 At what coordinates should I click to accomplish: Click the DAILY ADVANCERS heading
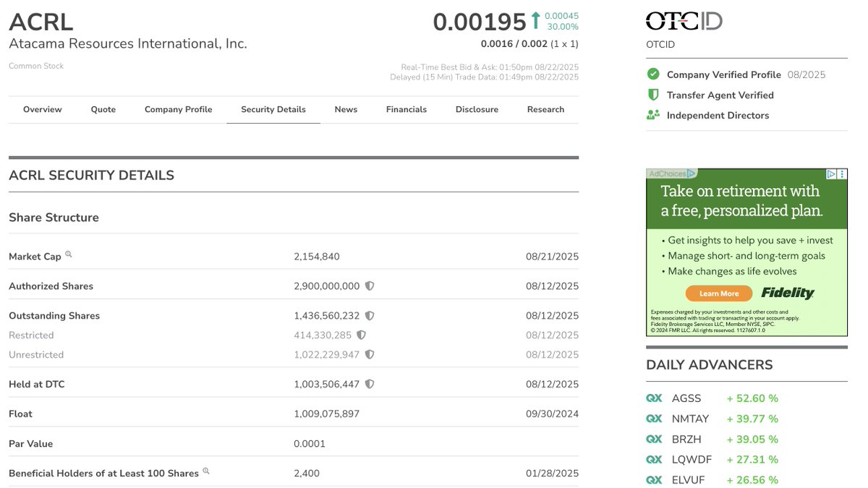point(710,365)
